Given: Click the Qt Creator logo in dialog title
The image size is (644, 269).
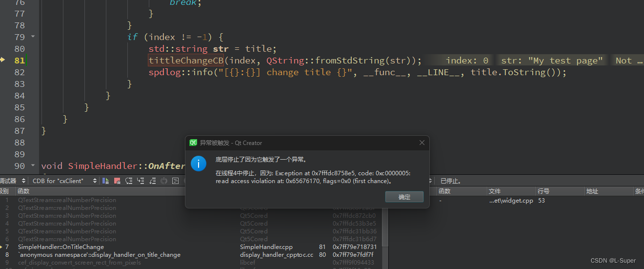Looking at the screenshot, I should 193,143.
